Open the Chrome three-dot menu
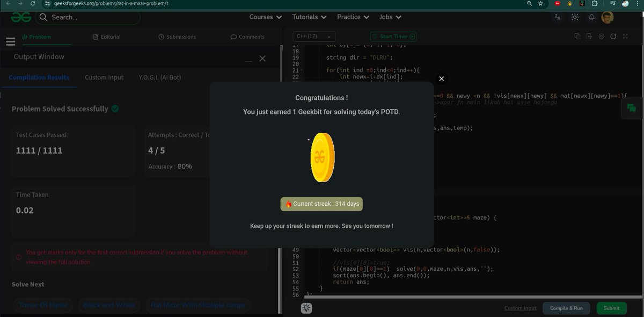Image resolution: width=644 pixels, height=317 pixels. (638, 4)
